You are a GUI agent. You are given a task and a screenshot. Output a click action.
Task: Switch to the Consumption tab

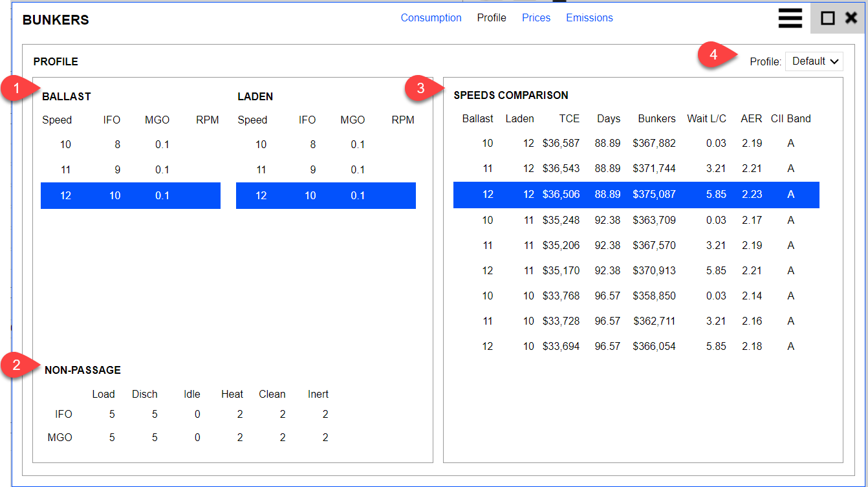431,18
